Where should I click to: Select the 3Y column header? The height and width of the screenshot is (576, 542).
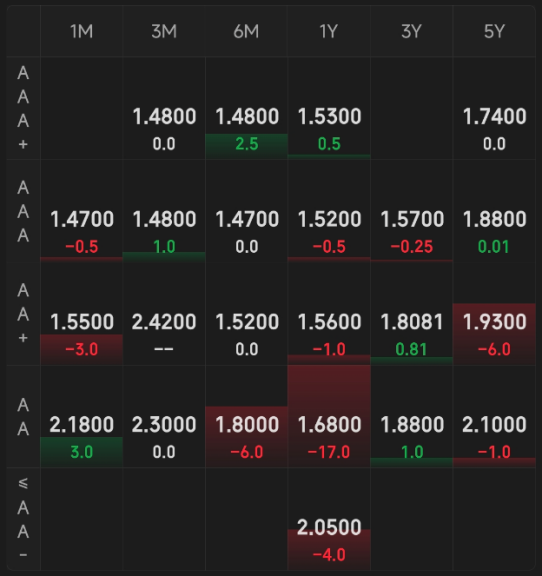click(x=412, y=32)
